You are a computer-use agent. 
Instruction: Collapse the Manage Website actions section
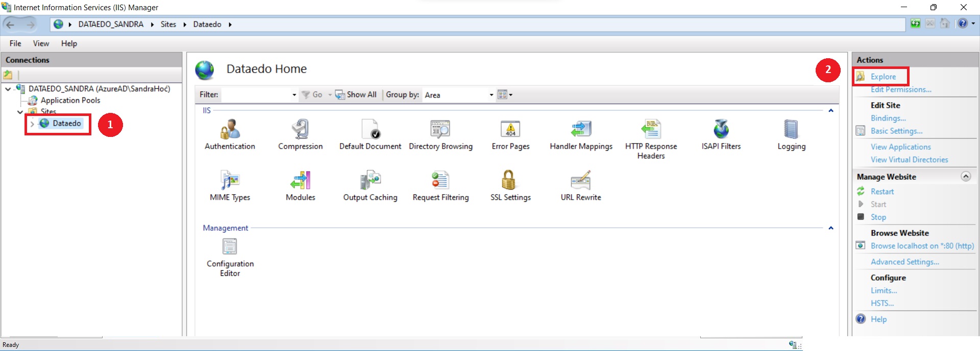pyautogui.click(x=966, y=176)
